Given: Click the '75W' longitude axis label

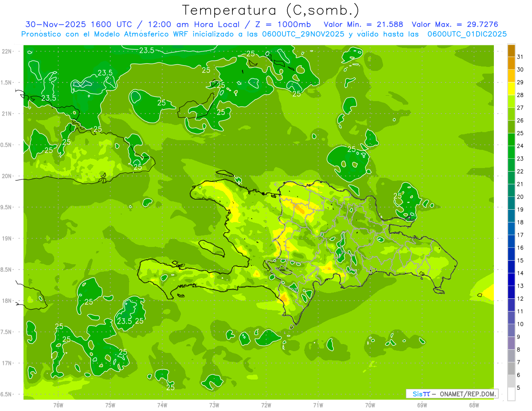Looking at the screenshot, I should coord(110,405).
